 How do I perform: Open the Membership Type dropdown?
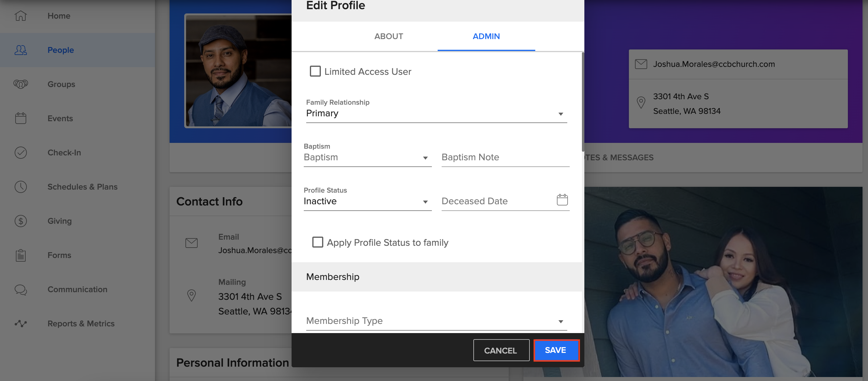click(x=560, y=321)
